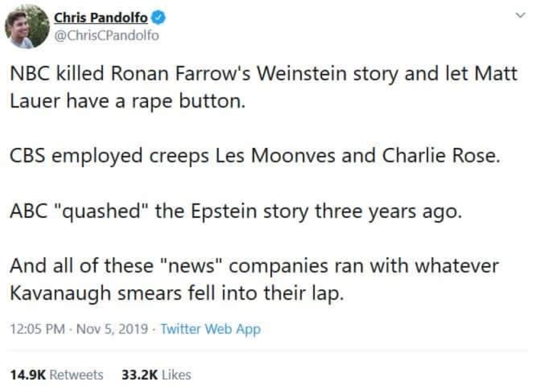Screen dimensions: 535x392
Task: View the 14.9K Retweets list
Action: click(x=56, y=375)
